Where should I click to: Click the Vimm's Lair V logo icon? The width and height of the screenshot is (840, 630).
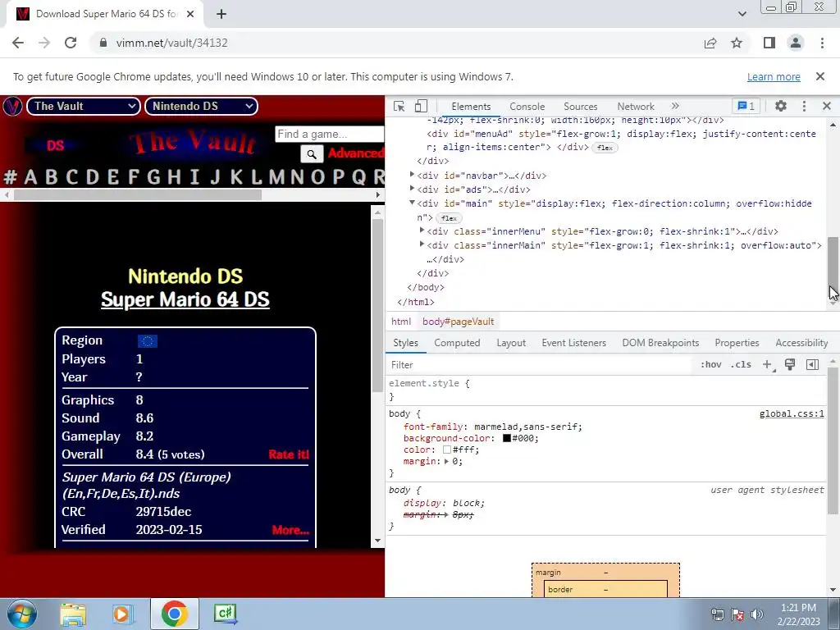pos(12,106)
